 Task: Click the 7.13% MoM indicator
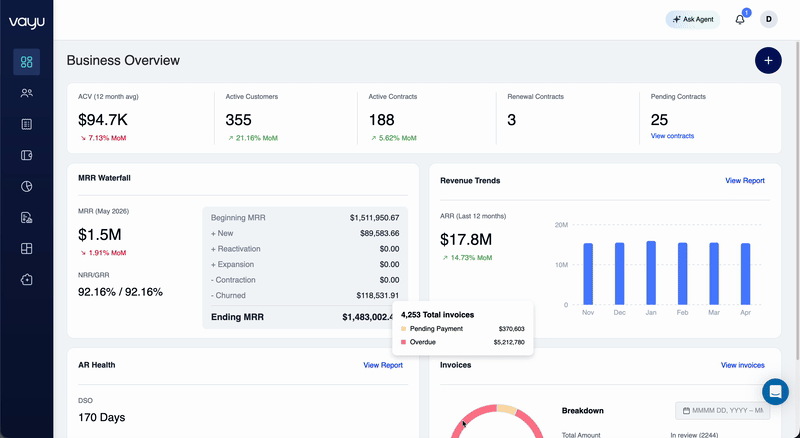(103, 138)
